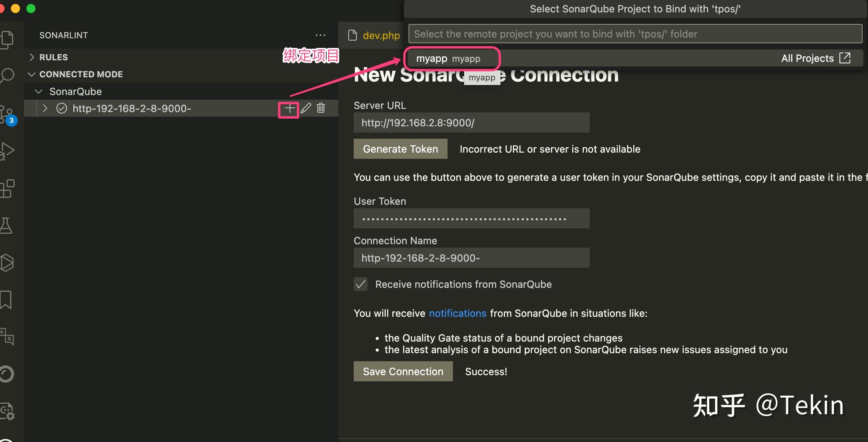868x442 pixels.
Task: Expand the http-192-168-2-8-9000- connection tree
Action: tap(45, 109)
